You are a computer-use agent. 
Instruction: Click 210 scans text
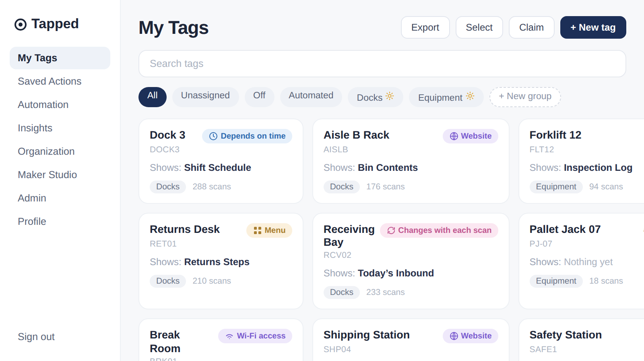[x=212, y=281]
